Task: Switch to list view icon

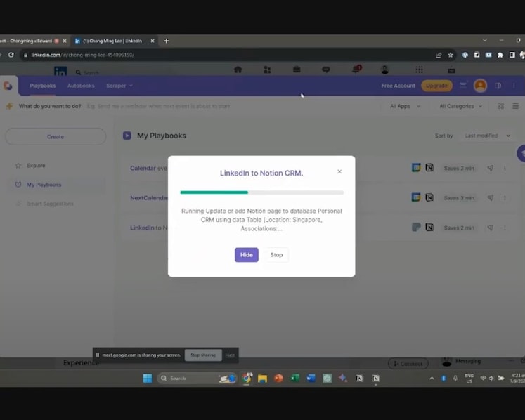Action: pos(516,106)
